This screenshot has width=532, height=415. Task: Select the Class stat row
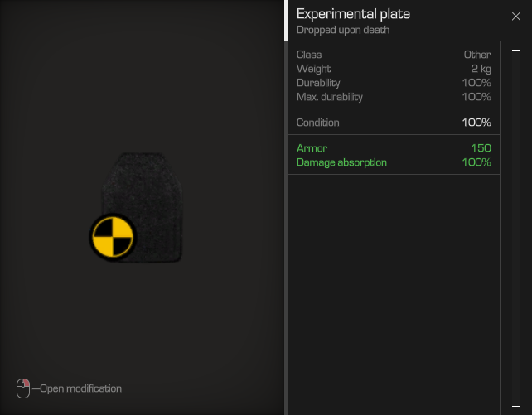pos(394,55)
